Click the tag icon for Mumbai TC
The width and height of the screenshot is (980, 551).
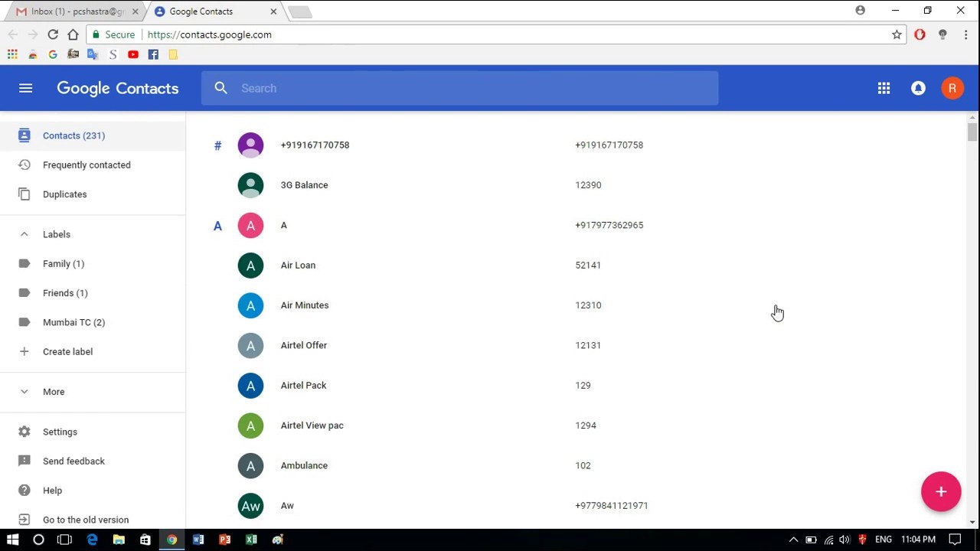click(x=24, y=322)
